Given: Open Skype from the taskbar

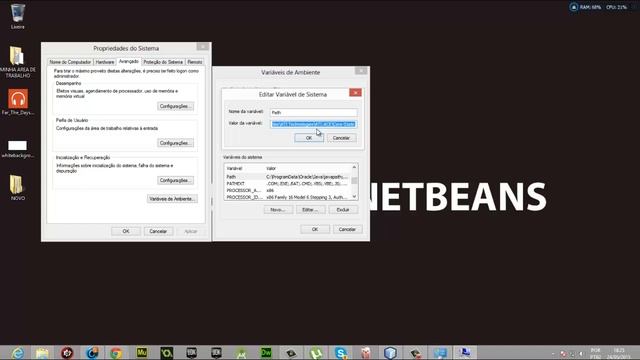Looking at the screenshot, I should [341, 353].
